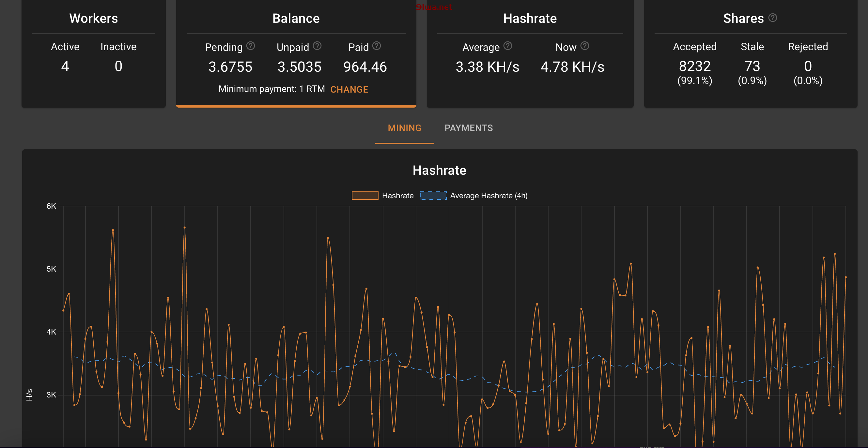Open the Pending balance help icon
Viewport: 868px width, 448px height.
point(250,45)
